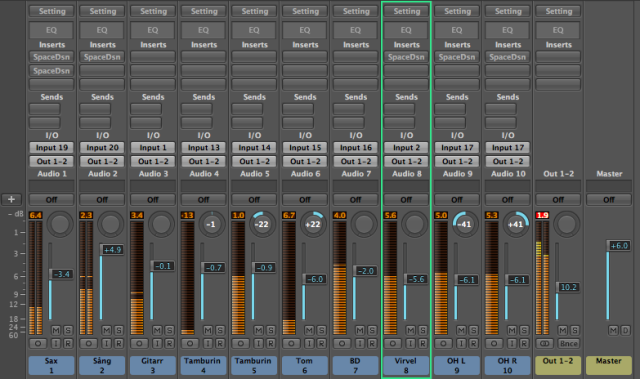Enable record on the Sång channel
Image resolution: width=640 pixels, height=379 pixels.
pos(118,344)
